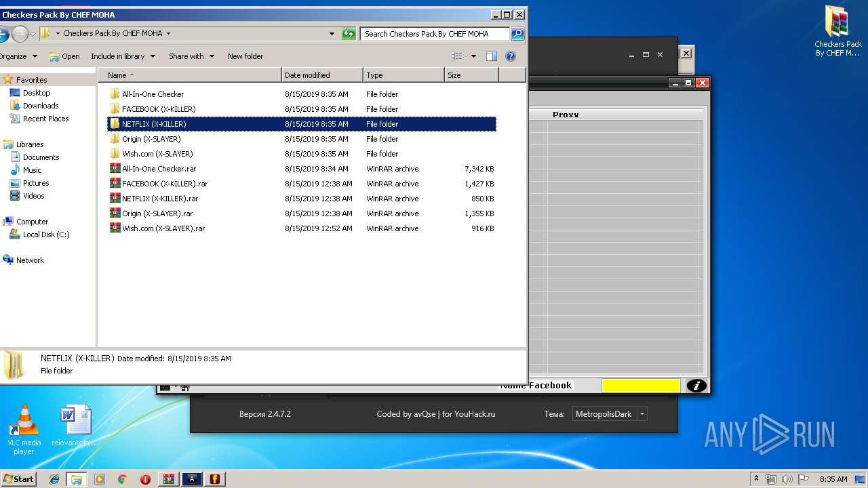Sort by Size column header
The width and height of the screenshot is (868, 488).
point(471,75)
